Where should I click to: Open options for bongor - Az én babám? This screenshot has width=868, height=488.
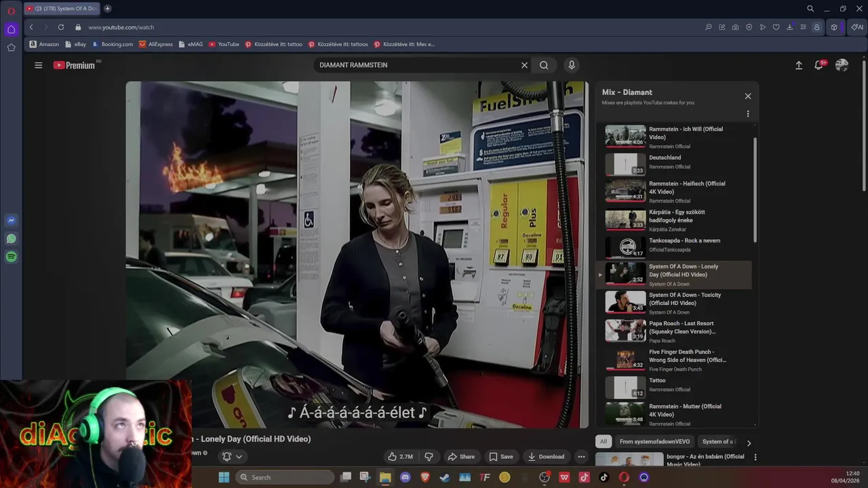pyautogui.click(x=755, y=457)
